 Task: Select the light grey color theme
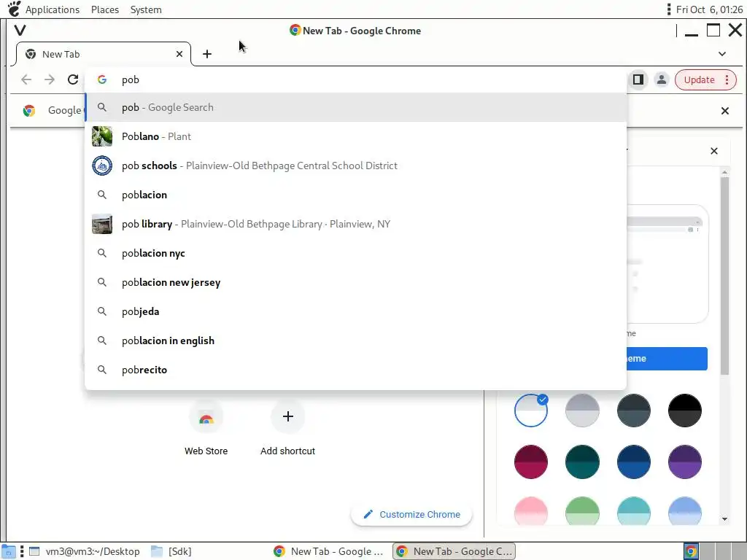(582, 410)
